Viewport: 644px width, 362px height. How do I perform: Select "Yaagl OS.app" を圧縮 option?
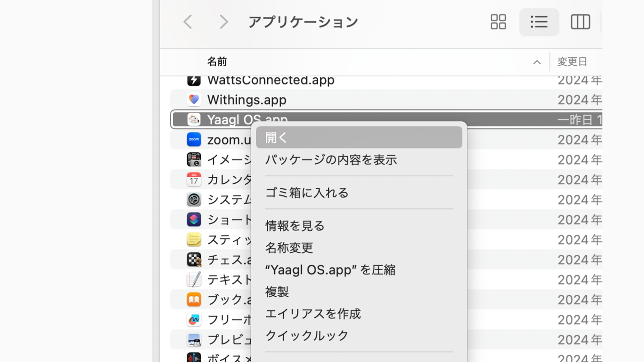pos(330,270)
